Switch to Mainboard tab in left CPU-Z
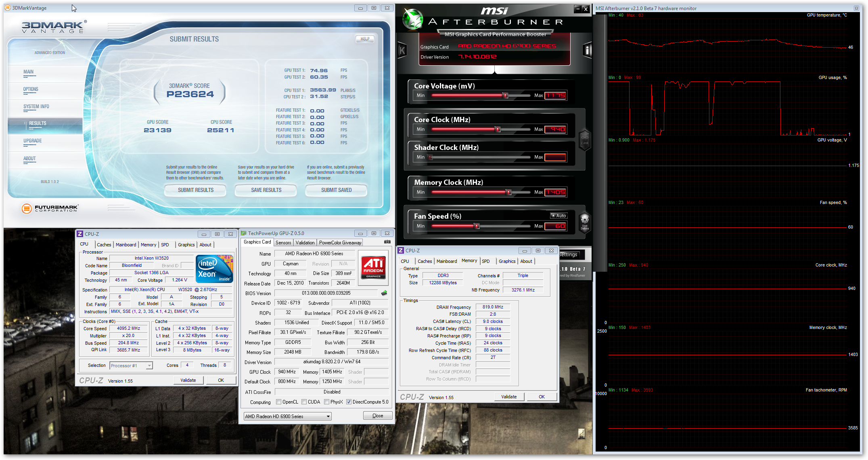Viewport: 868px width, 460px height. (126, 245)
